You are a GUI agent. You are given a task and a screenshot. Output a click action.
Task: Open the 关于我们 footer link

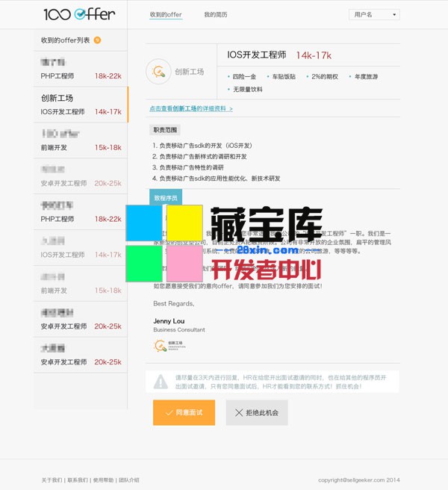(52, 480)
